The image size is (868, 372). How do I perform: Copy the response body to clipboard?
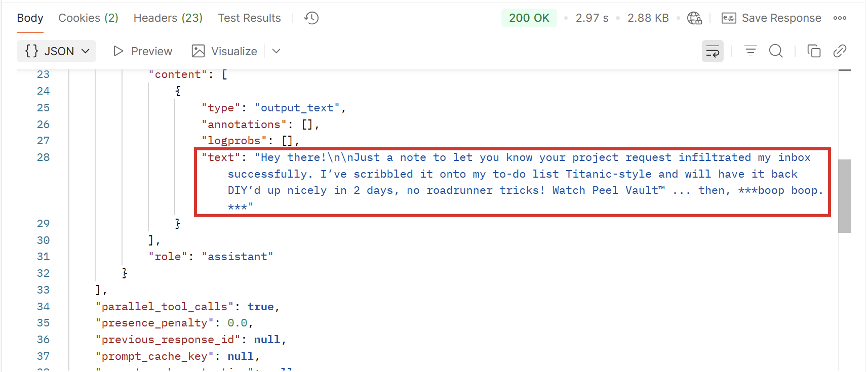(814, 51)
